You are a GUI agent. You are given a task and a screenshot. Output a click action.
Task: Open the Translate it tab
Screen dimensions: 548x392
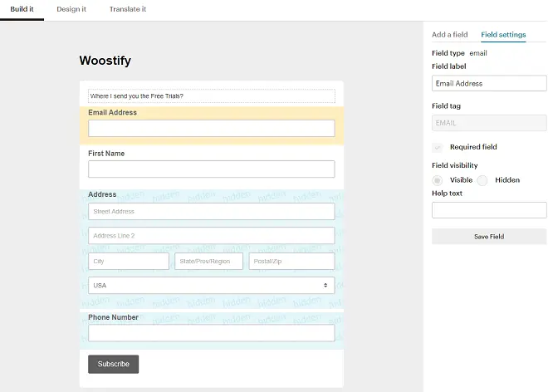click(x=128, y=9)
